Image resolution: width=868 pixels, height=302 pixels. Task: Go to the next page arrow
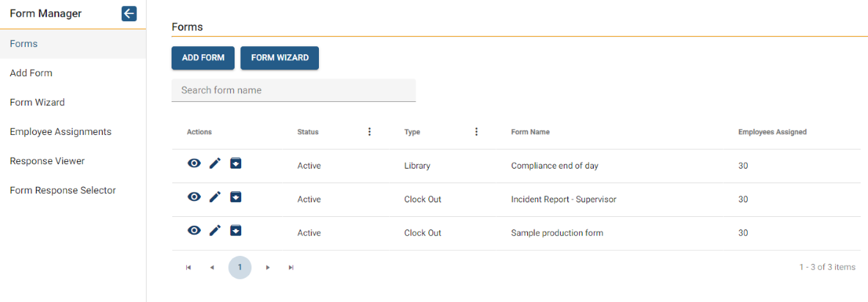point(268,267)
